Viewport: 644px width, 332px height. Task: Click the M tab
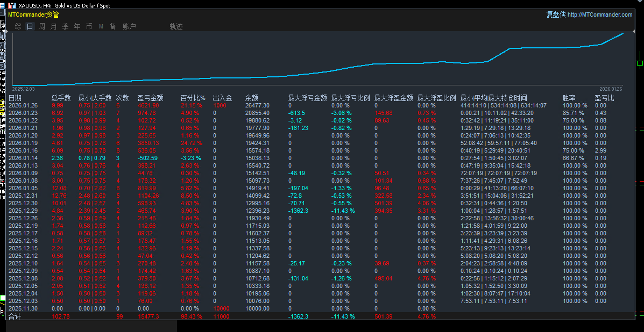pos(101,27)
